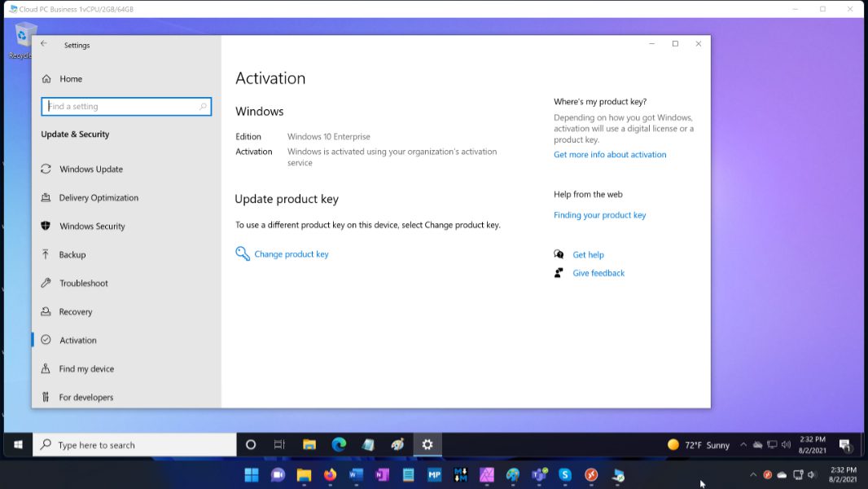Click Give feedback link
The width and height of the screenshot is (868, 489).
pyautogui.click(x=598, y=274)
